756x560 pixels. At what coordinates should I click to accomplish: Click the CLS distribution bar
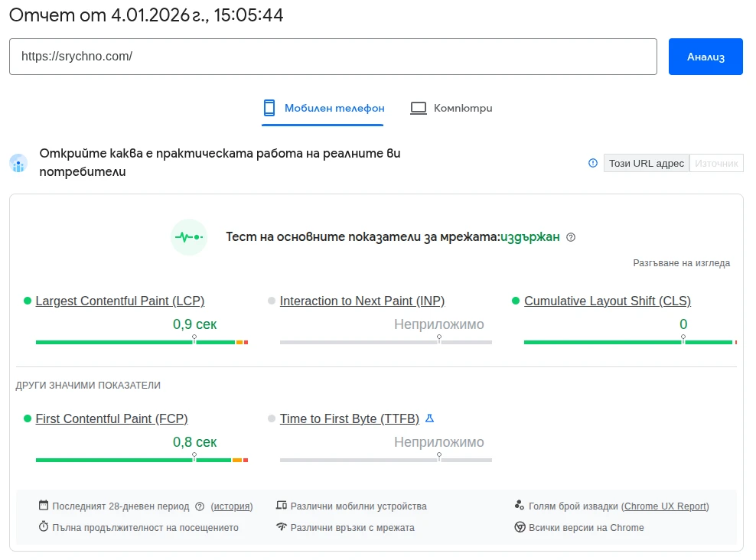click(631, 342)
